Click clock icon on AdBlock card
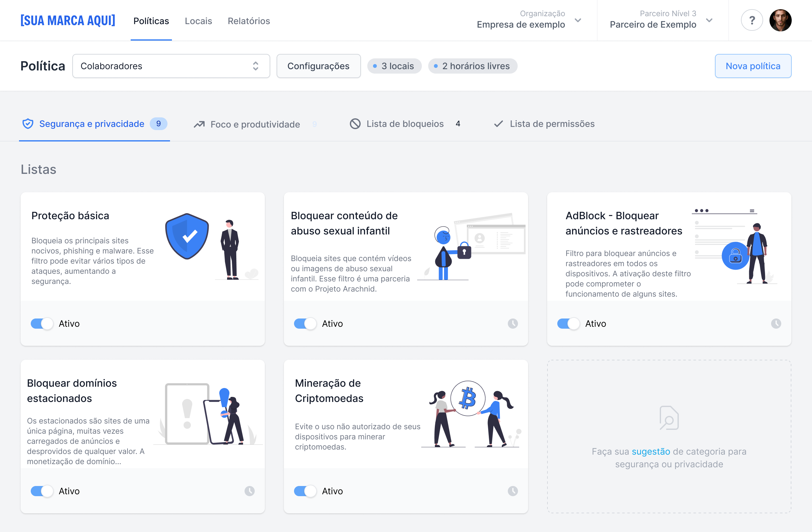Viewport: 812px width, 532px height. (x=776, y=324)
